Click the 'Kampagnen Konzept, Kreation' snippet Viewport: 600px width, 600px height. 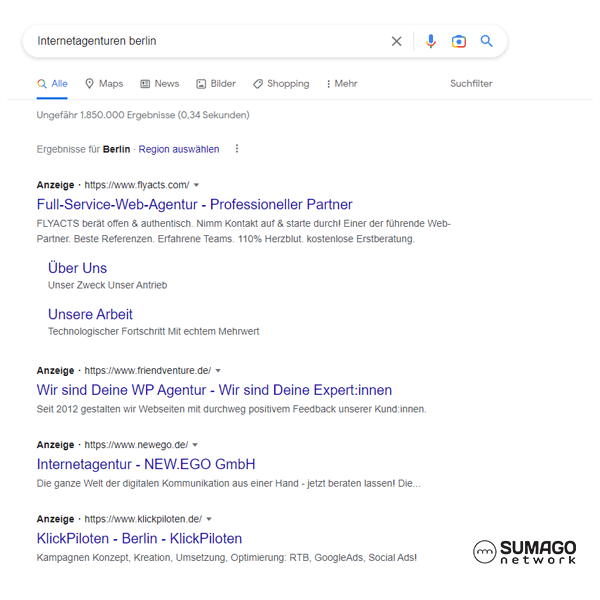coord(227,558)
